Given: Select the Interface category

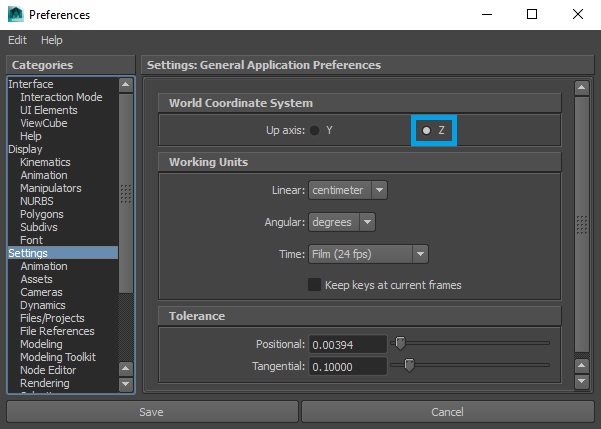Looking at the screenshot, I should coord(63,84).
